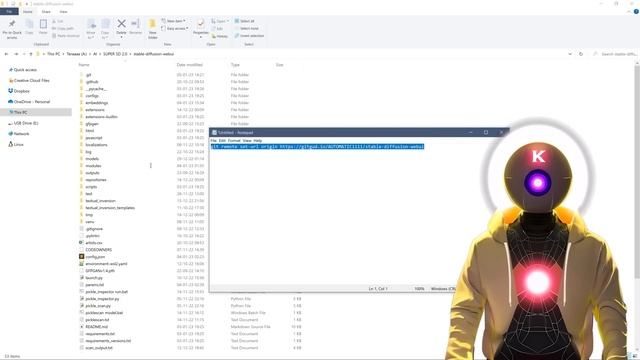Switch to the View ribbon tab
The image size is (640, 360).
63,12
